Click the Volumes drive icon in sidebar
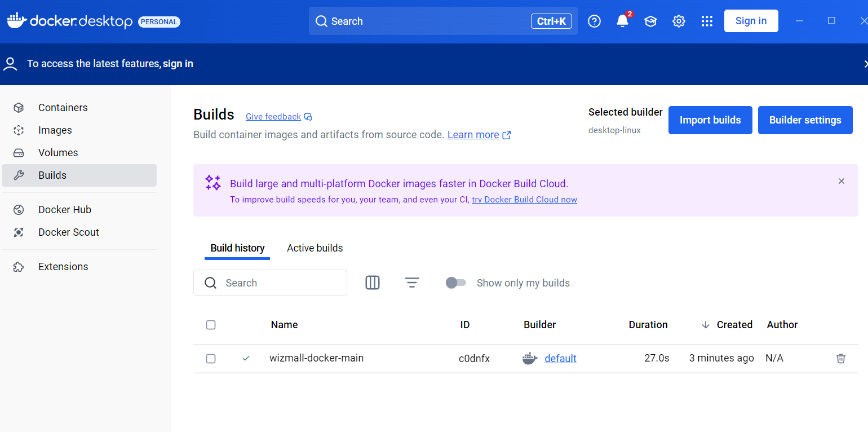This screenshot has width=868, height=432. click(x=19, y=153)
